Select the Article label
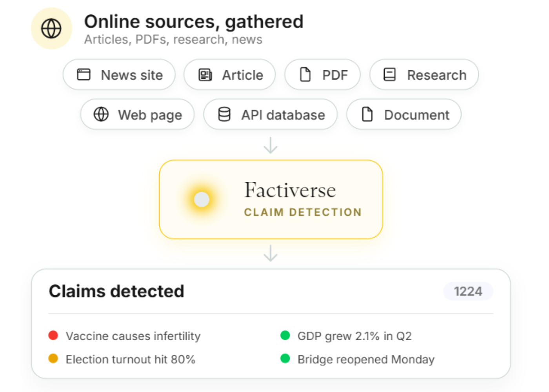 click(x=243, y=75)
